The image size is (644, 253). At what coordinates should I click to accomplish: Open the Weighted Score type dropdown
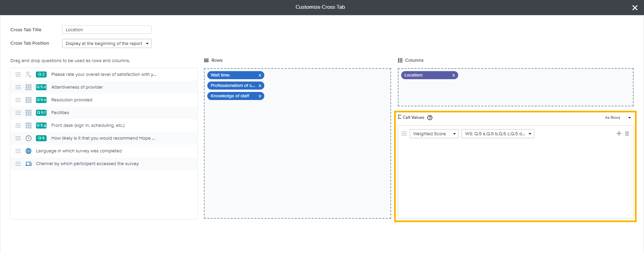434,134
